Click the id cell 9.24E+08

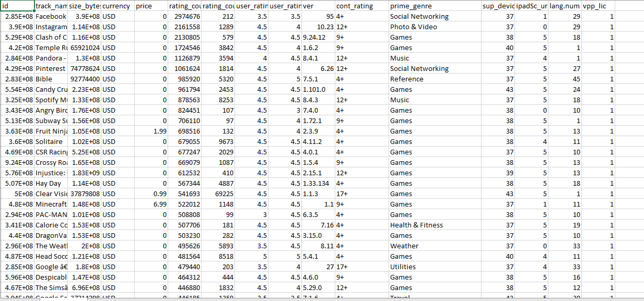coord(17,163)
